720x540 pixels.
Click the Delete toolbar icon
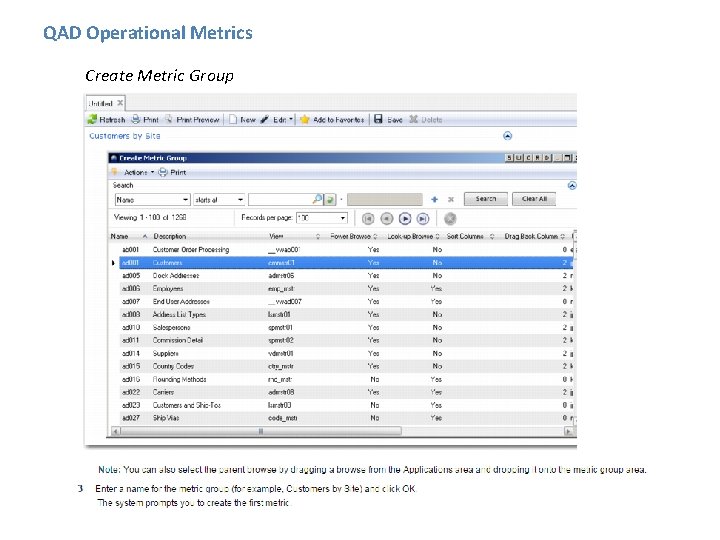pyautogui.click(x=414, y=119)
